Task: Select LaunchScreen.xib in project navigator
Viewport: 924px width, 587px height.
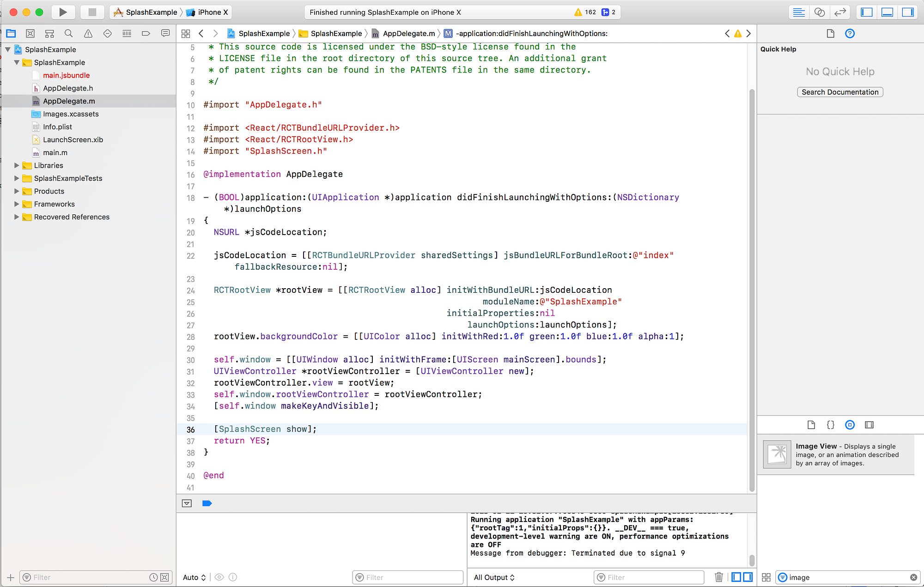Action: (73, 139)
